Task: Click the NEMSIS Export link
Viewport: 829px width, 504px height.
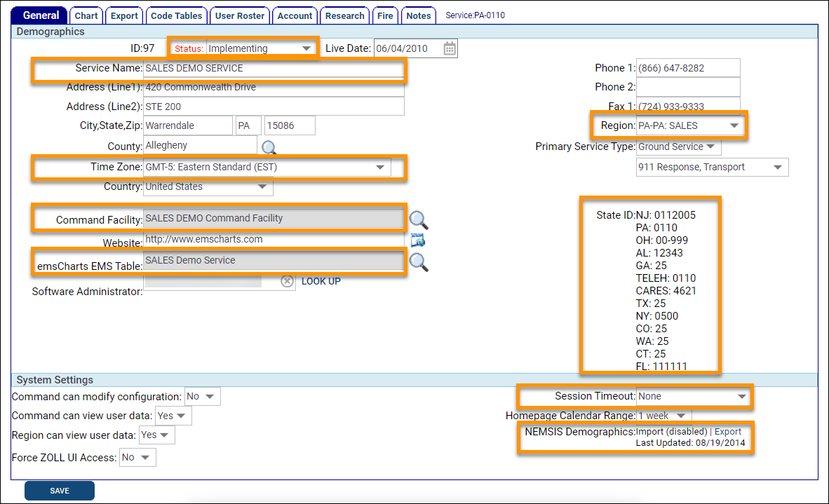Action: point(727,432)
